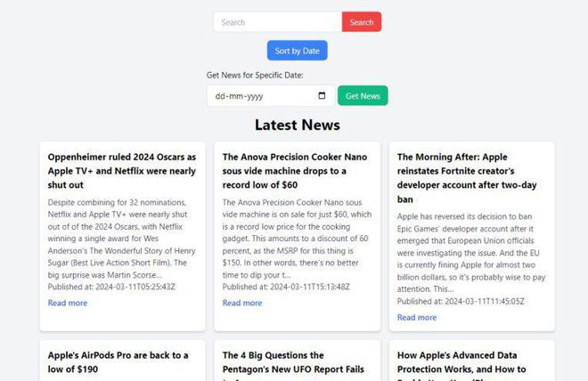The height and width of the screenshot is (381, 588).
Task: Click the search text input field
Action: click(277, 22)
